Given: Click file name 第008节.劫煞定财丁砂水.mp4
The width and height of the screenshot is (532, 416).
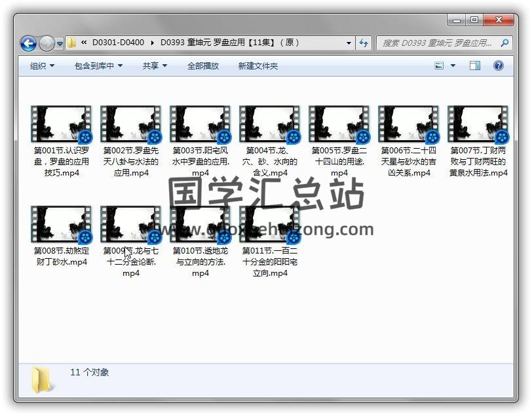Looking at the screenshot, I should pos(62,256).
